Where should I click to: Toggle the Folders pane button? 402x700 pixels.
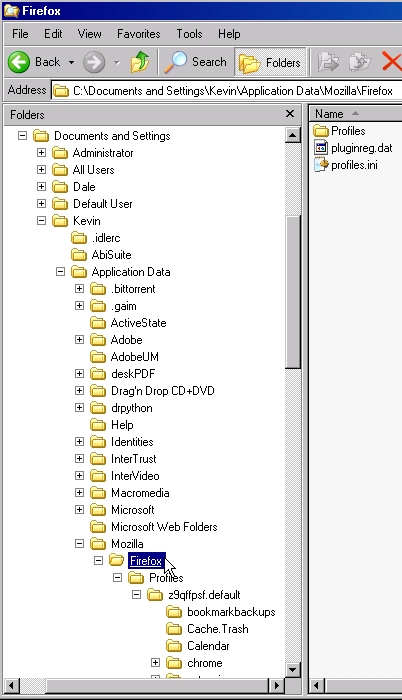click(x=270, y=62)
